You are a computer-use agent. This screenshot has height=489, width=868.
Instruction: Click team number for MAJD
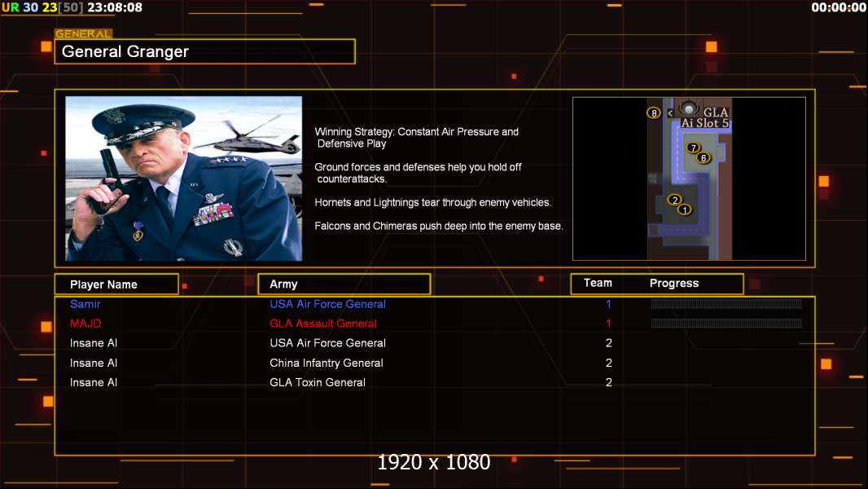[x=608, y=324]
